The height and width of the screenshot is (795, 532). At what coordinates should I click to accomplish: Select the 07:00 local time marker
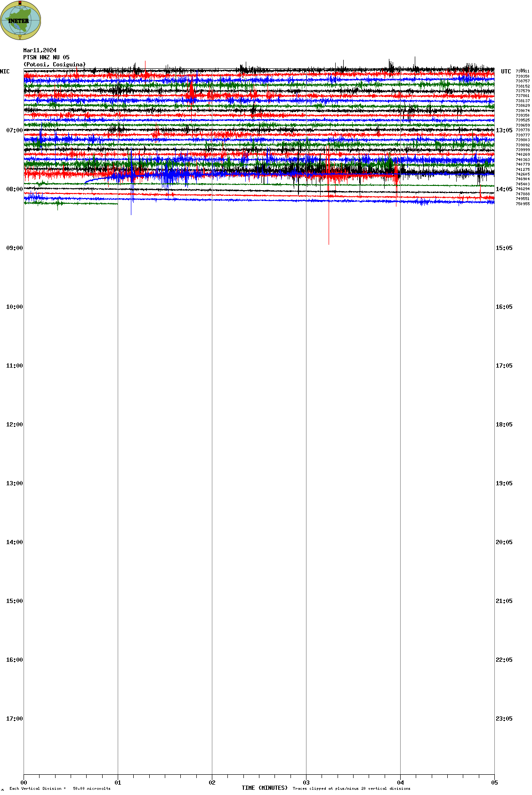click(14, 130)
